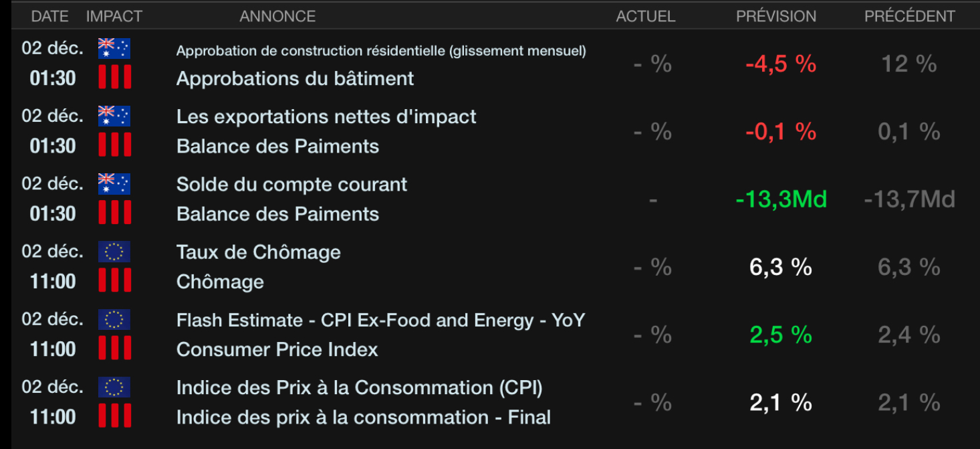Click the Australian flag beside Solde du compte courant
This screenshot has height=449, width=980.
114,183
